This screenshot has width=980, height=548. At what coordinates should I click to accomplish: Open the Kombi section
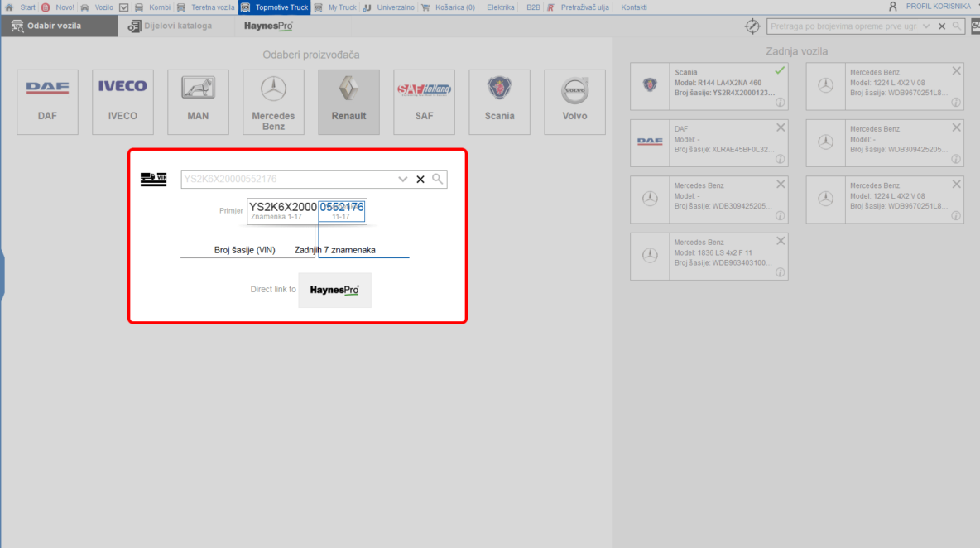pos(152,7)
